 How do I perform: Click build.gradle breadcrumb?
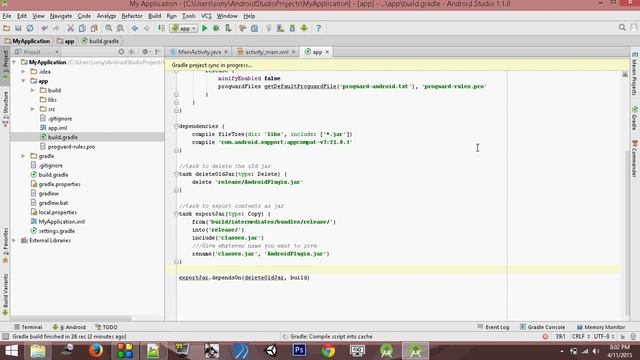pyautogui.click(x=100, y=41)
